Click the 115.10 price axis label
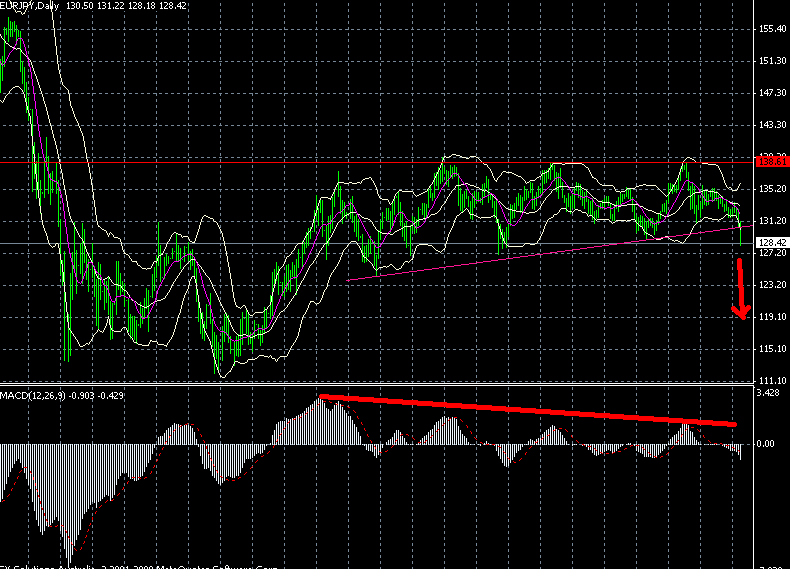The image size is (790, 569). click(772, 349)
